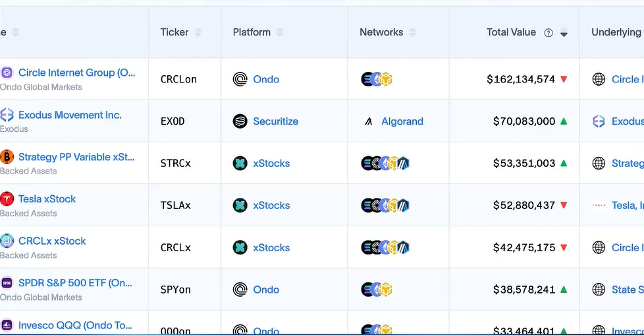The height and width of the screenshot is (335, 644).
Task: Click the globe icon in CRCLon row
Action: coord(599,79)
